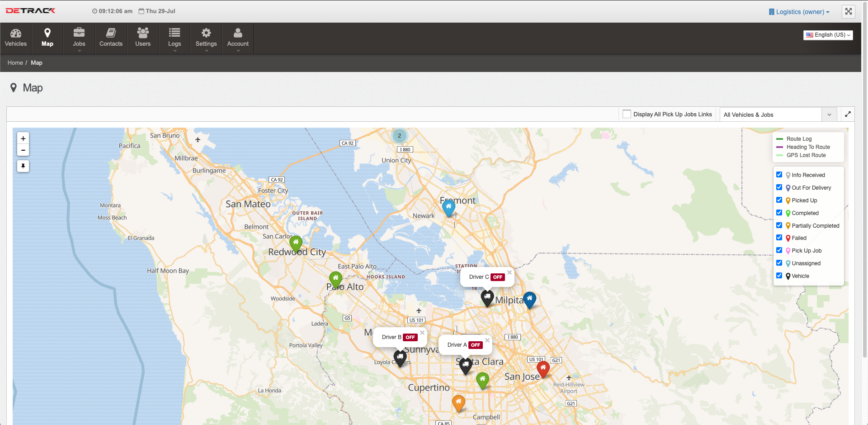
Task: Uncheck the Failed status filter
Action: click(x=779, y=238)
